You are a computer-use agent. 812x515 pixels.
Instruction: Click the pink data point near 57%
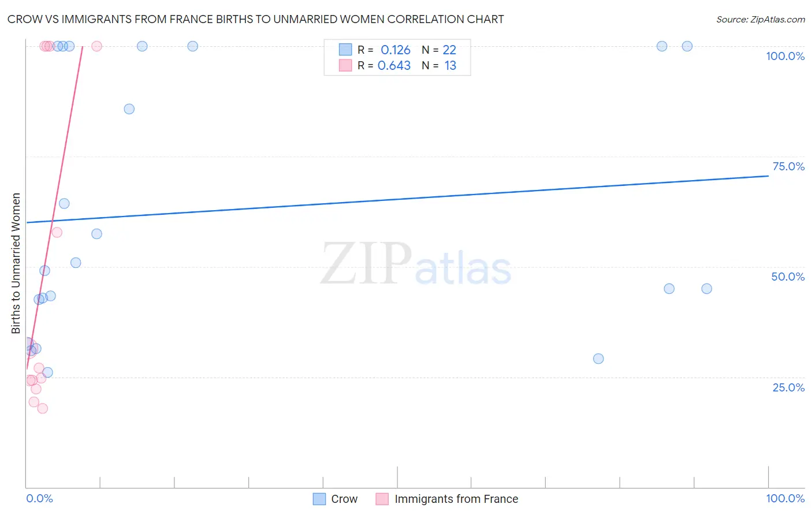pyautogui.click(x=57, y=233)
